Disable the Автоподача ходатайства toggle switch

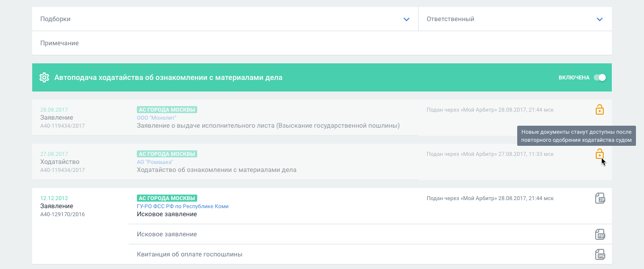(600, 77)
